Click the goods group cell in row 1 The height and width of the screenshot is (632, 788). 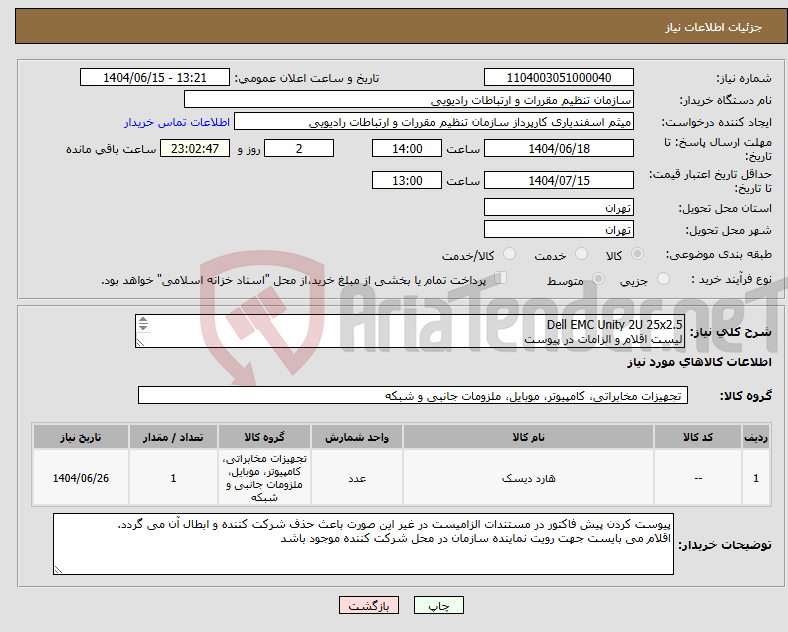point(264,478)
